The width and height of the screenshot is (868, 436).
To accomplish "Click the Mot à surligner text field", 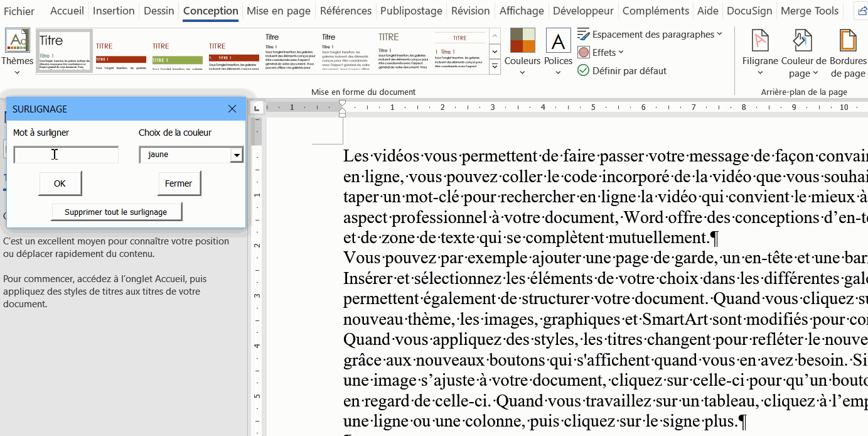I will coord(66,155).
